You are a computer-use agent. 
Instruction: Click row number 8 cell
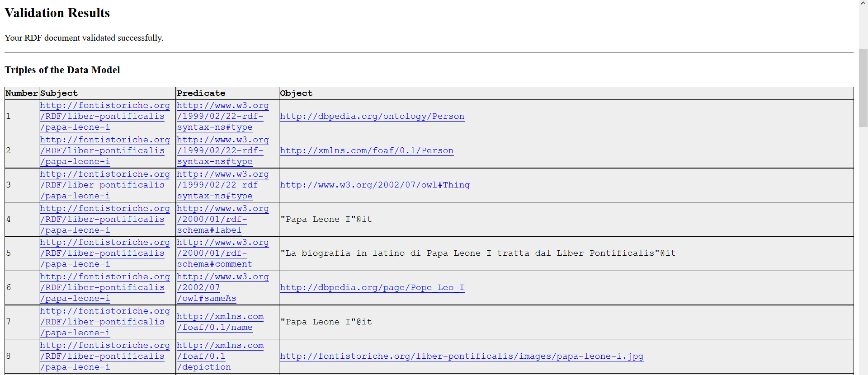[22, 356]
